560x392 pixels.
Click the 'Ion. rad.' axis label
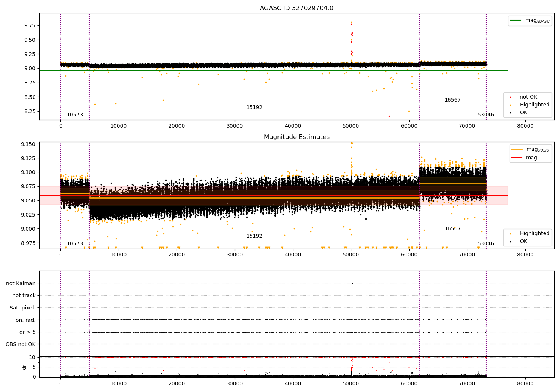pos(25,320)
